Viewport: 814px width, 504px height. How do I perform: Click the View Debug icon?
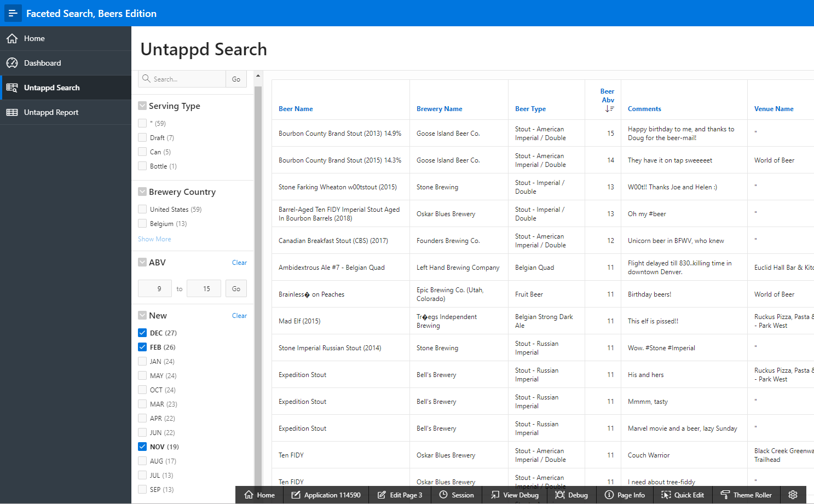click(x=495, y=495)
